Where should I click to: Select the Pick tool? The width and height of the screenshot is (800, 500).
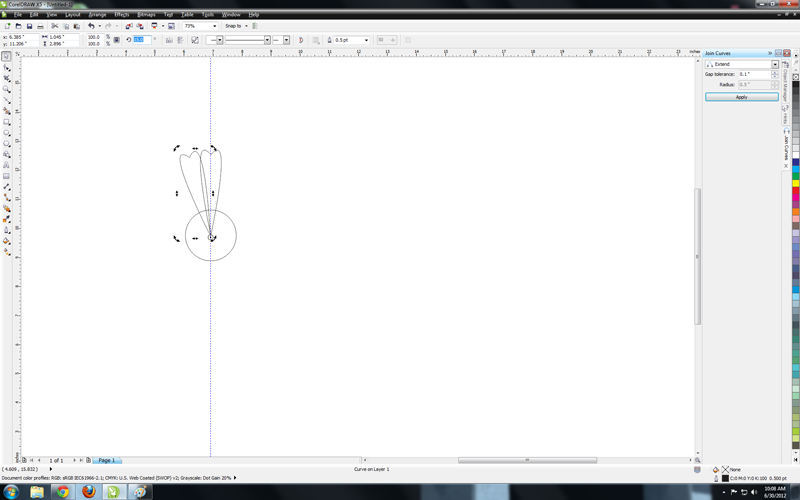7,56
